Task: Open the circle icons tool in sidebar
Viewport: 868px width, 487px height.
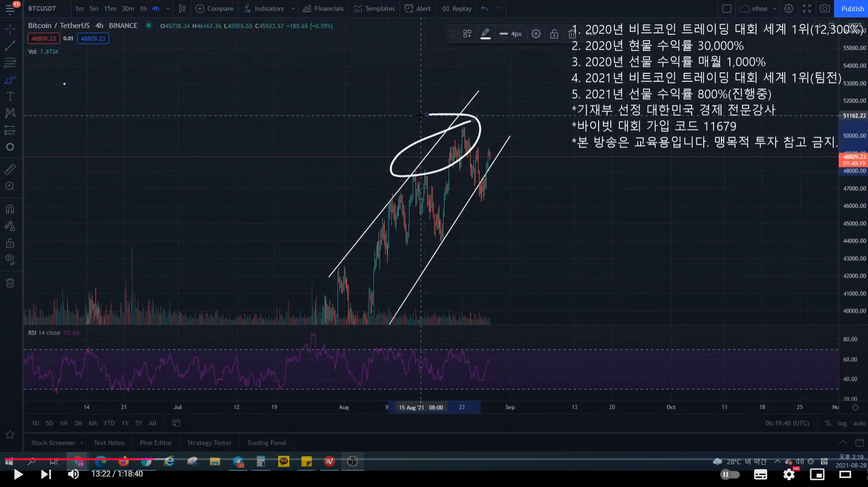Action: [10, 147]
